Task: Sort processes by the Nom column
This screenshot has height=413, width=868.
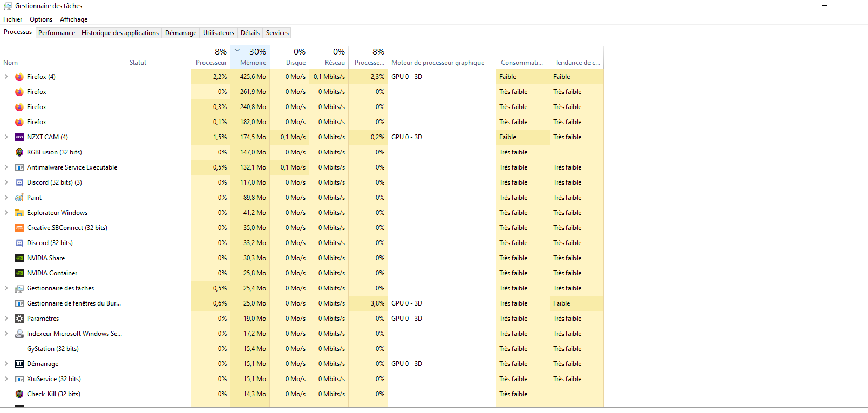Action: (63, 57)
